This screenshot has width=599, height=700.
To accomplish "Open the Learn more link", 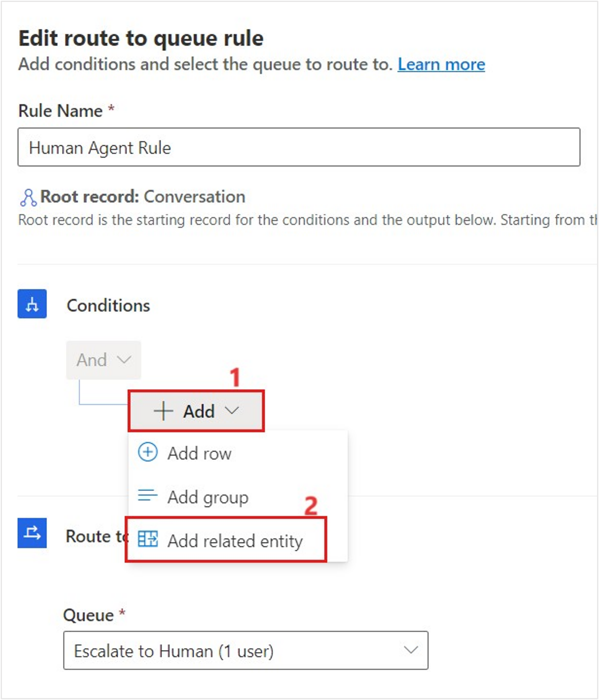I will [441, 64].
